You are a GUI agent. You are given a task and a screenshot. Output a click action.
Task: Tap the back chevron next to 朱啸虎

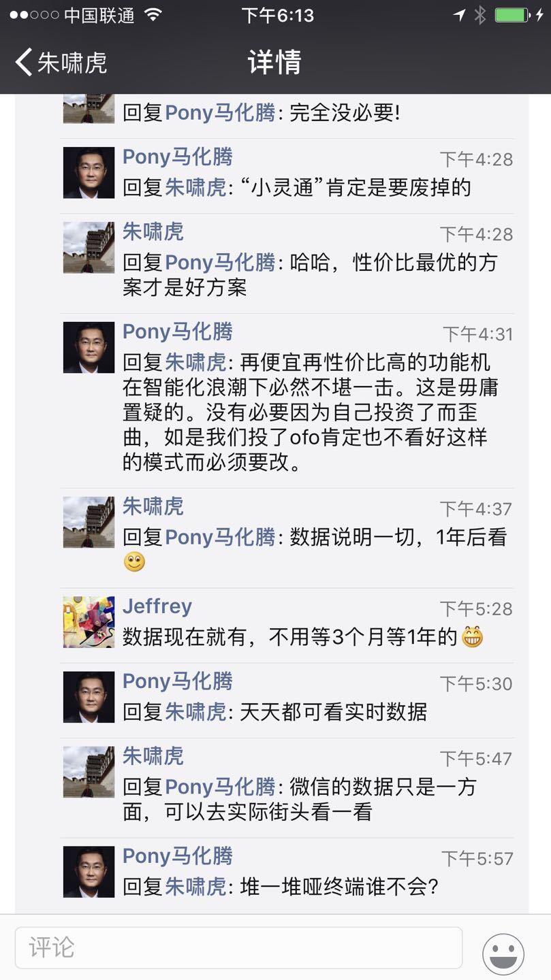24,62
